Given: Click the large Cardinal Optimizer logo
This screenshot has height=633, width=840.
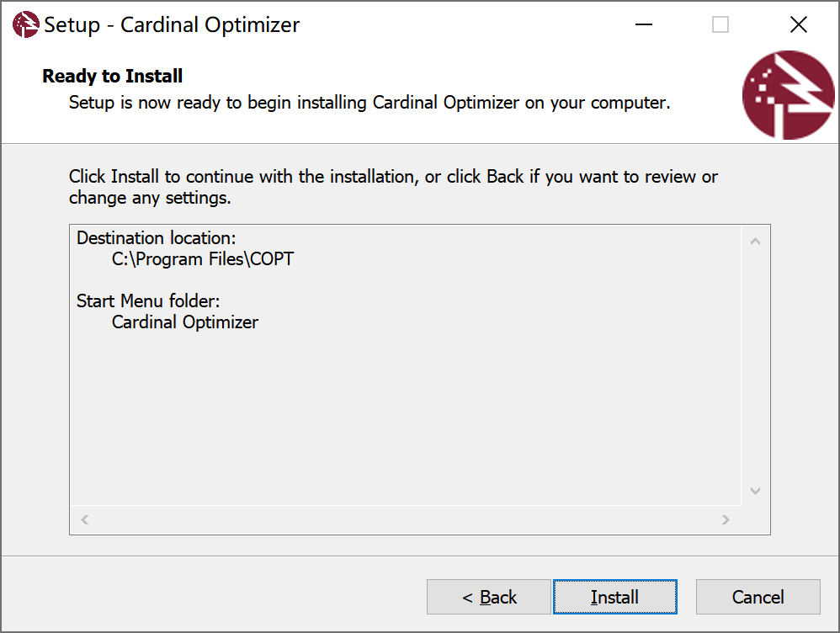Looking at the screenshot, I should (x=788, y=95).
